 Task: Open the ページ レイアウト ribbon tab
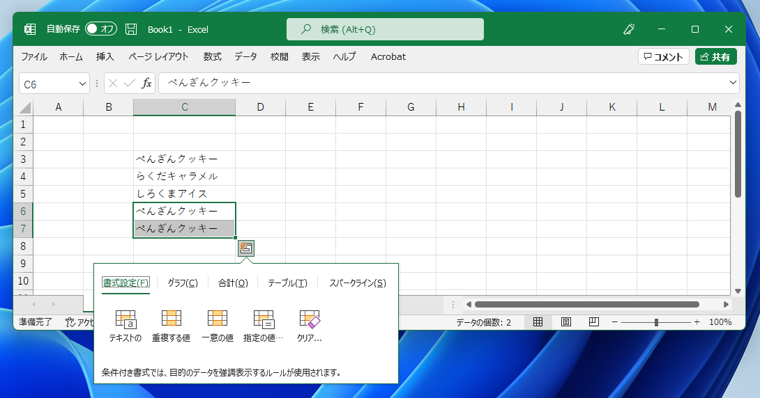click(158, 57)
